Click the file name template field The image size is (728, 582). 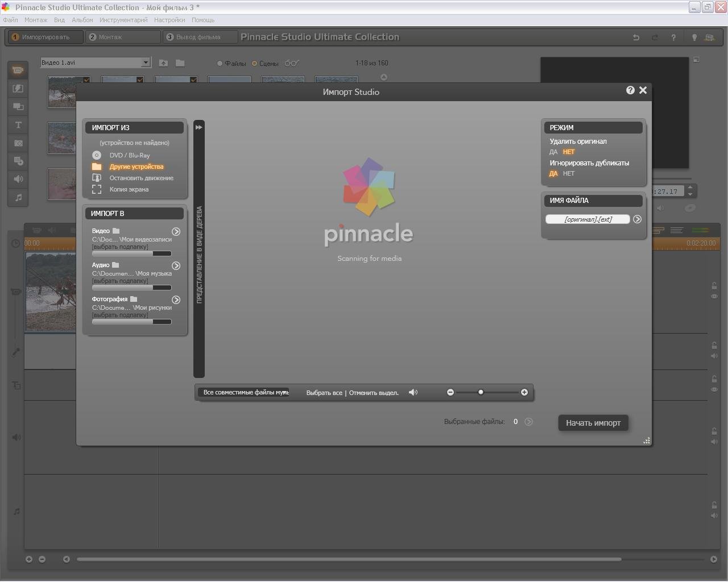point(588,219)
